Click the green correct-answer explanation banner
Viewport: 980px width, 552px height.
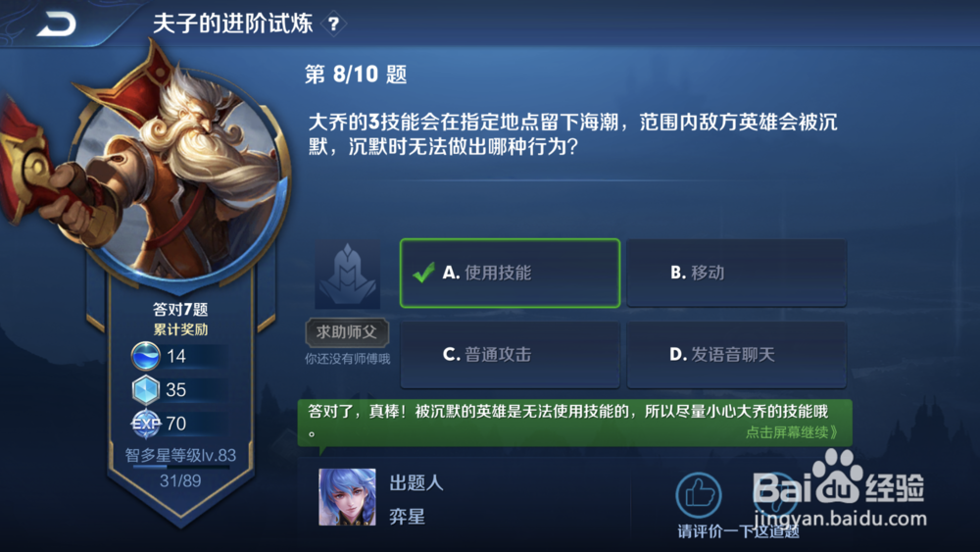point(575,423)
